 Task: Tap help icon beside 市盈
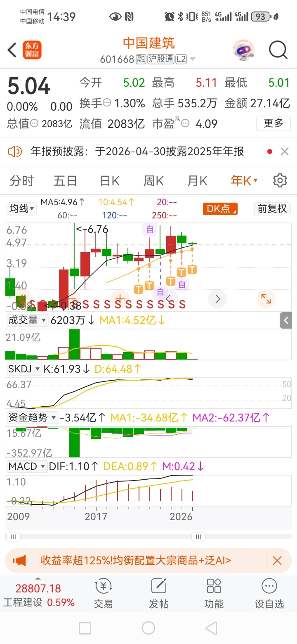coord(186,123)
